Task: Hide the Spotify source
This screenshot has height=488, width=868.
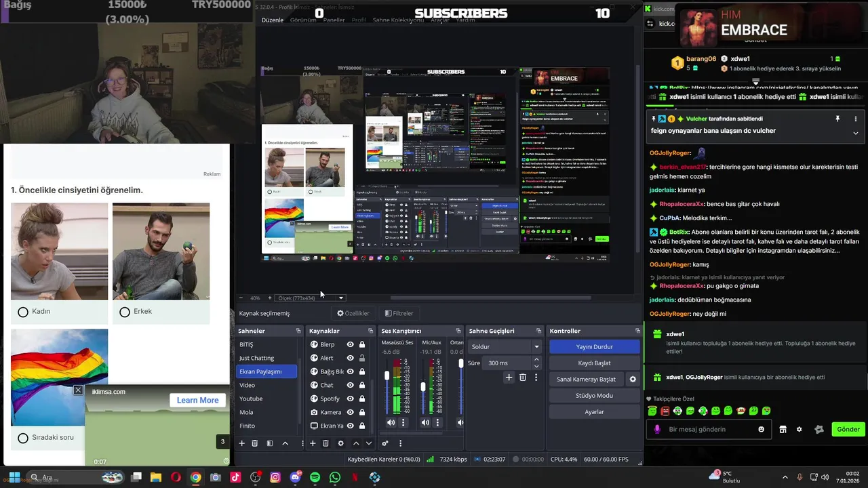Action: tap(350, 399)
